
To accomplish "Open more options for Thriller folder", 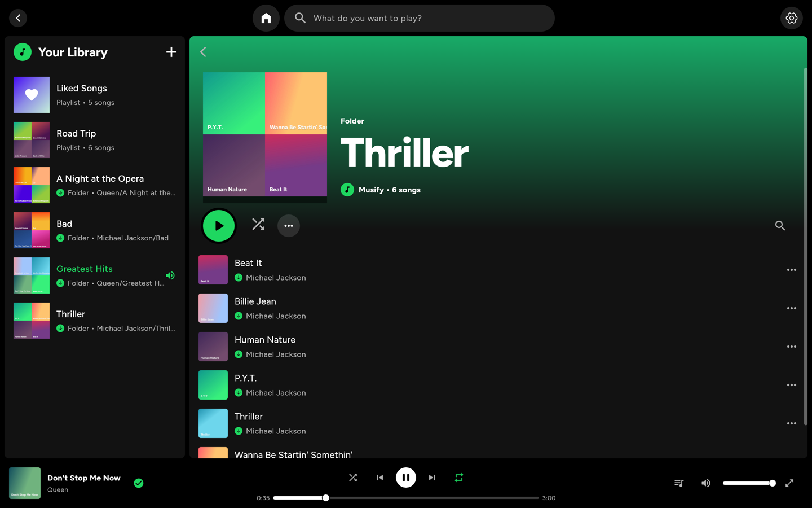I will [x=289, y=226].
